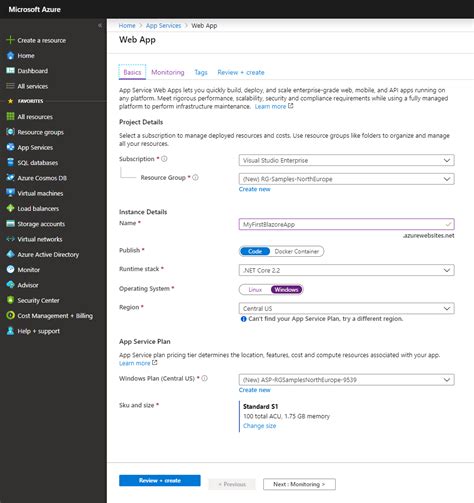The image size is (474, 503).
Task: Open Learn more under App Service Plan
Action: click(135, 363)
